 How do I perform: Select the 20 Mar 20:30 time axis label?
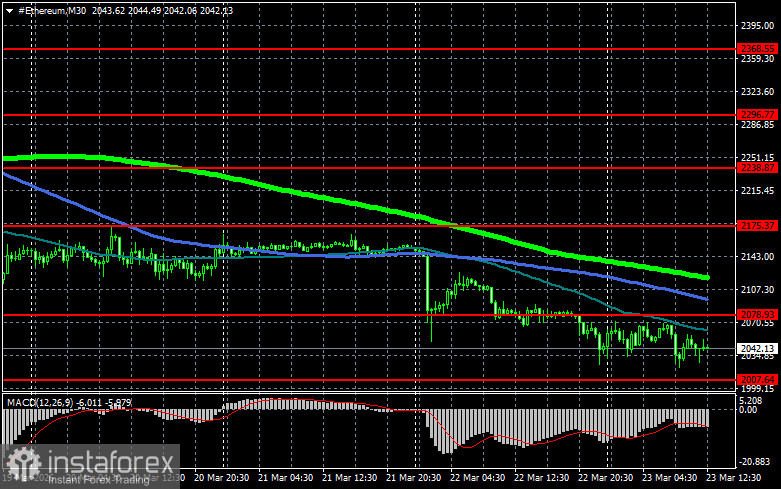pyautogui.click(x=222, y=478)
